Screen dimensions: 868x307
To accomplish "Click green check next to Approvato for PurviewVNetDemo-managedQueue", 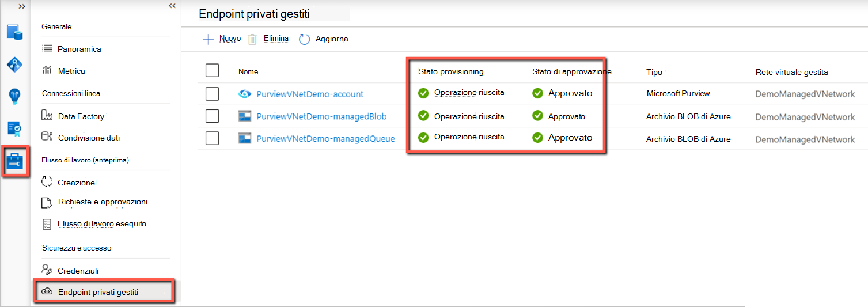I will pyautogui.click(x=537, y=138).
